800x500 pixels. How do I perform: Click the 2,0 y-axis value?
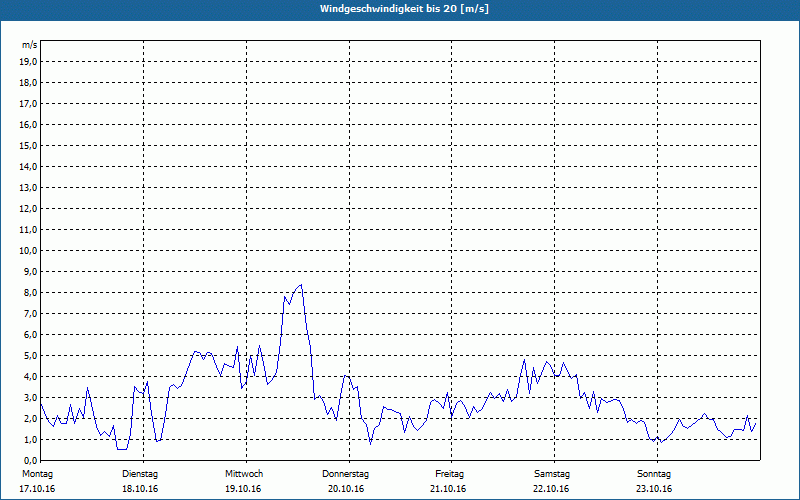pyautogui.click(x=30, y=418)
